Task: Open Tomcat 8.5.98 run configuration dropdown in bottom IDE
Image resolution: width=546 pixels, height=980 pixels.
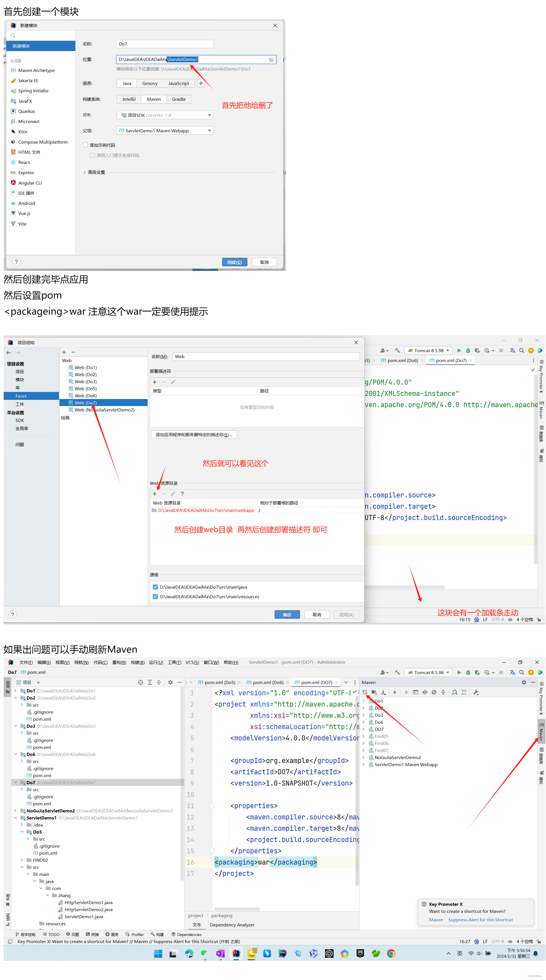Action: point(428,673)
